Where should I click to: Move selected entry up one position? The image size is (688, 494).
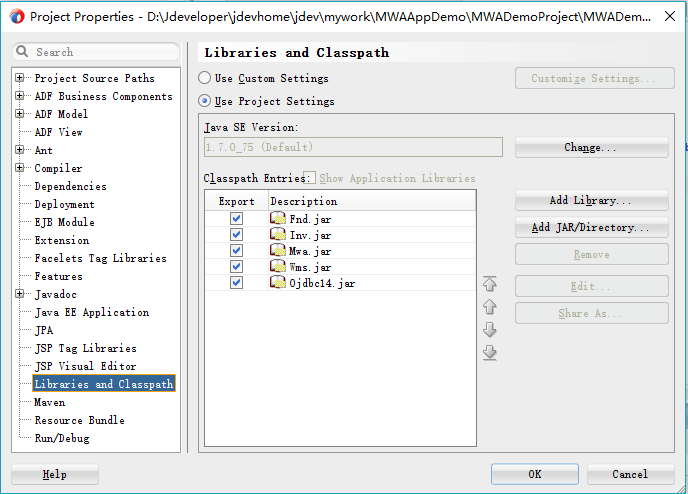click(490, 307)
